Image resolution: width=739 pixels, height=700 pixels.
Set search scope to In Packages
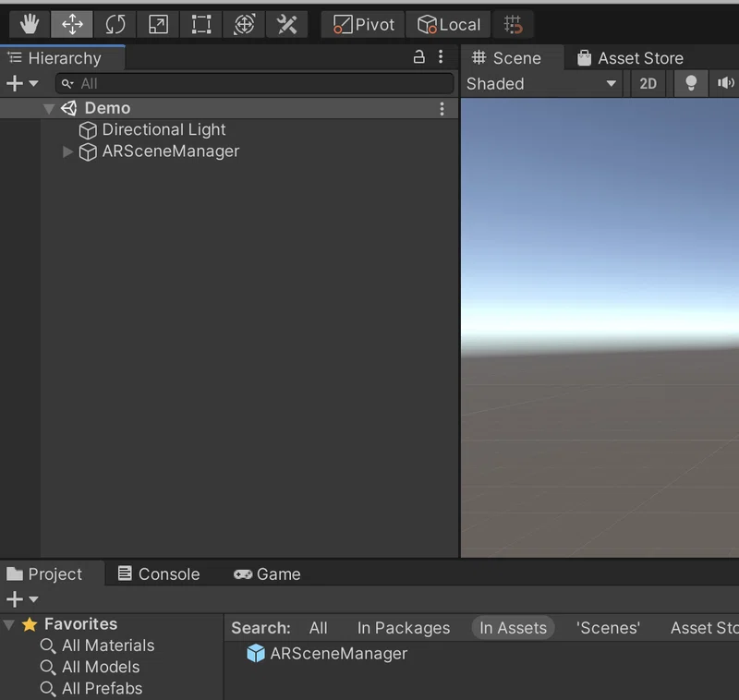(404, 628)
